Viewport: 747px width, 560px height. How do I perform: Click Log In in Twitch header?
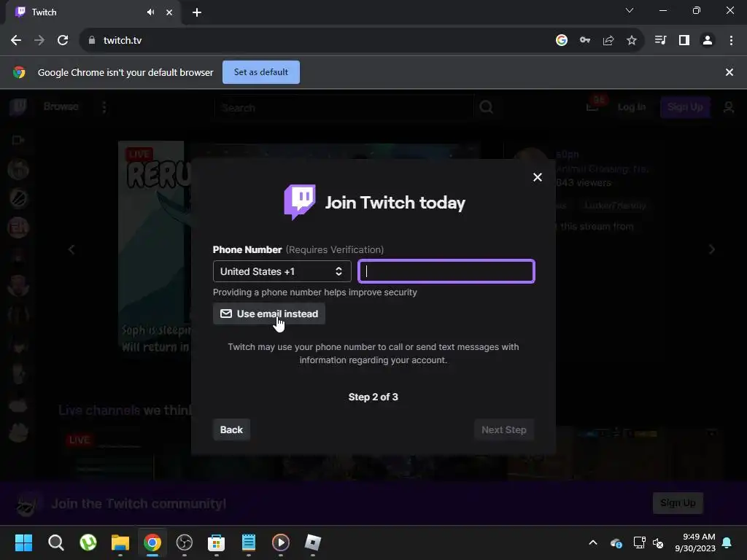631,106
